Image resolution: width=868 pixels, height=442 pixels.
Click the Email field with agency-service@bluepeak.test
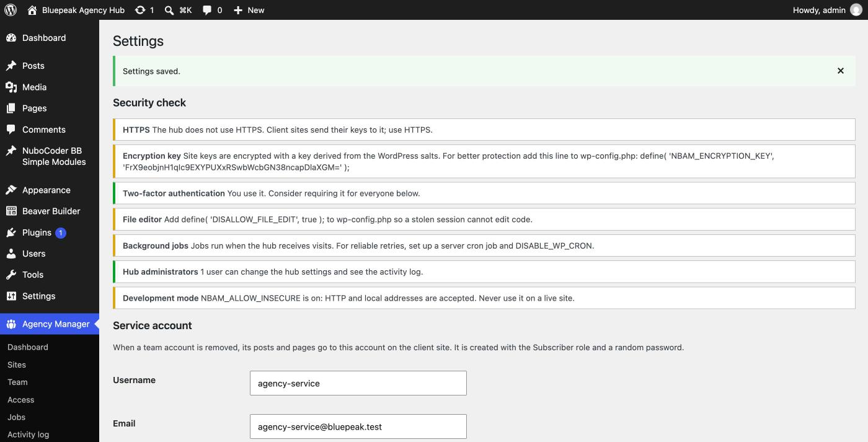pos(358,427)
